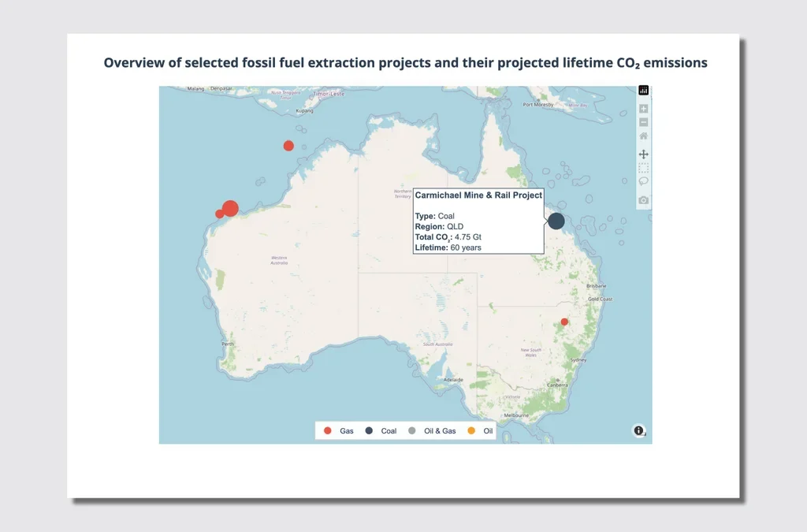807x532 pixels.
Task: Click the Brisbane map label
Action: (597, 285)
